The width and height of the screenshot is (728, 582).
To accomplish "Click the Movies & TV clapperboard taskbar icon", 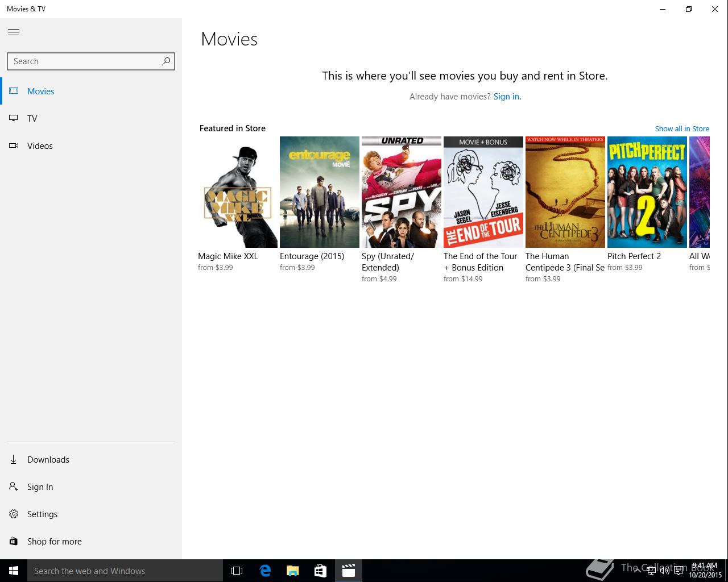I will pyautogui.click(x=349, y=571).
